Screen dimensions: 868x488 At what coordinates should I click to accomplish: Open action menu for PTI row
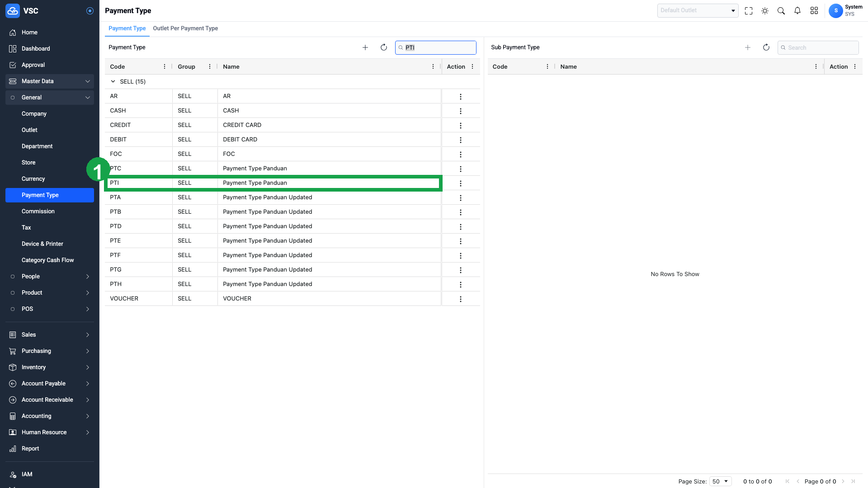[461, 183]
